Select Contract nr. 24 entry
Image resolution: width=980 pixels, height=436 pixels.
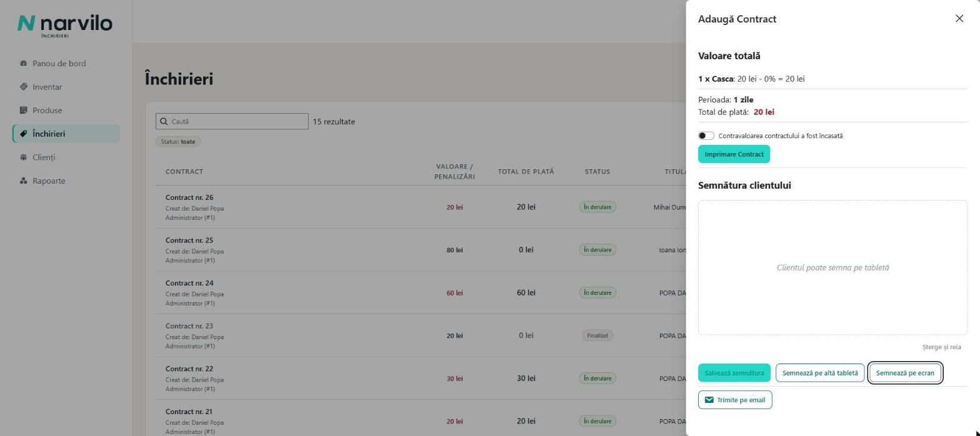(x=421, y=293)
